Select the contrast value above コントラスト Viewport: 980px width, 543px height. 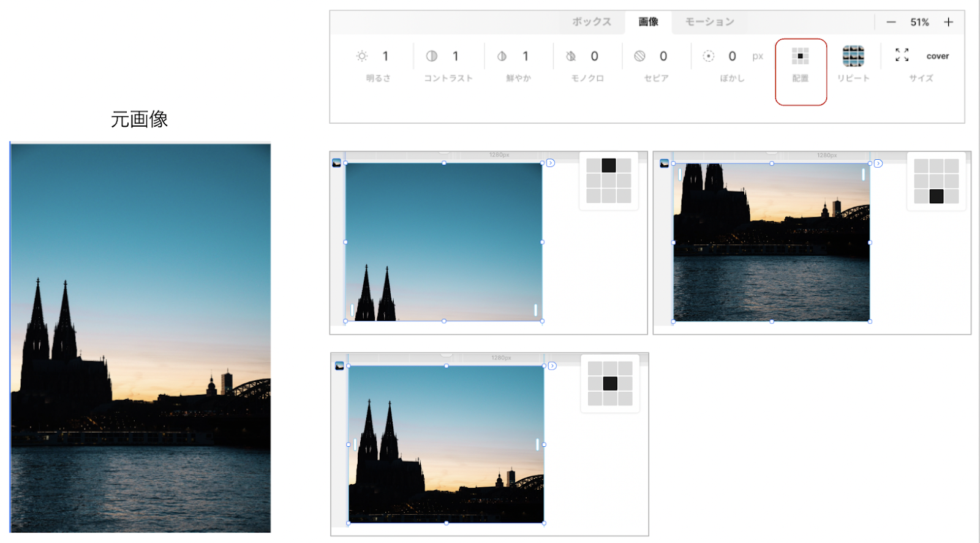pos(455,56)
